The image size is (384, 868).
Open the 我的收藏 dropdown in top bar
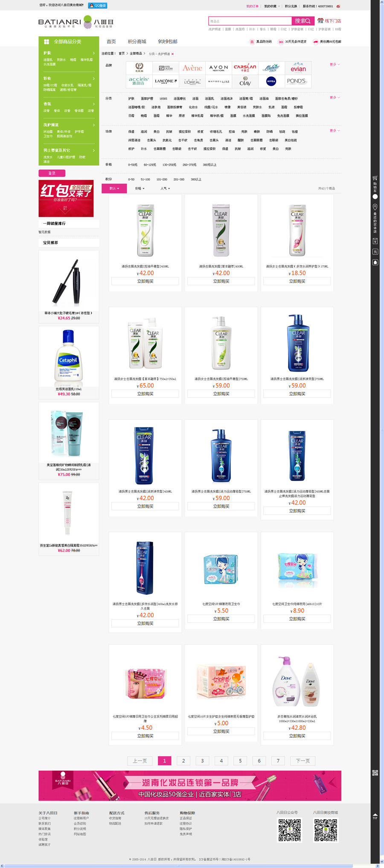(x=272, y=6)
